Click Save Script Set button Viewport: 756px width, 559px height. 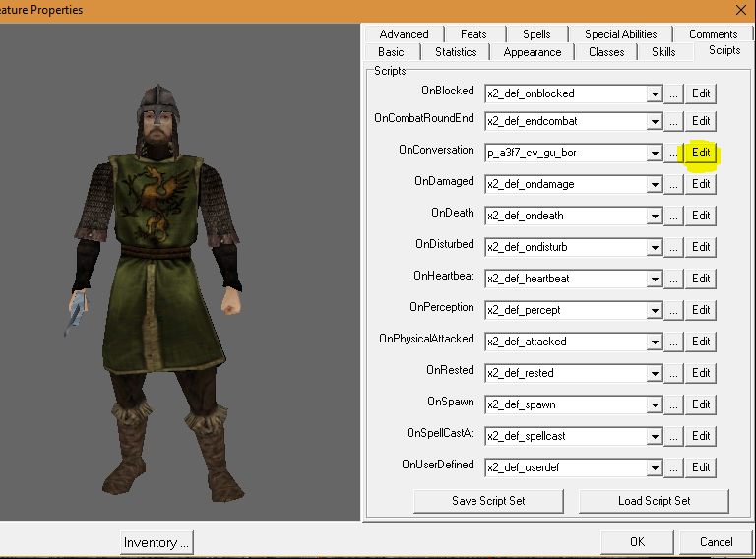[488, 501]
